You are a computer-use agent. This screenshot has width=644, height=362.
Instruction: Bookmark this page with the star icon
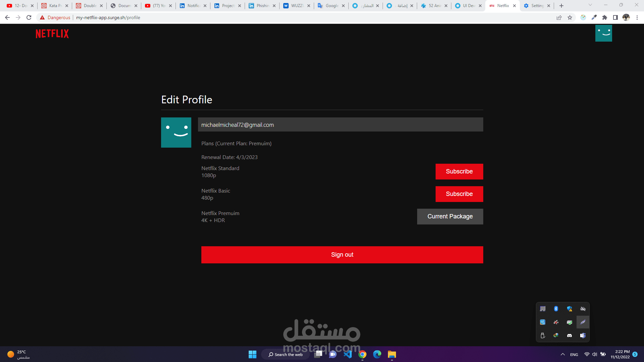coord(570,17)
